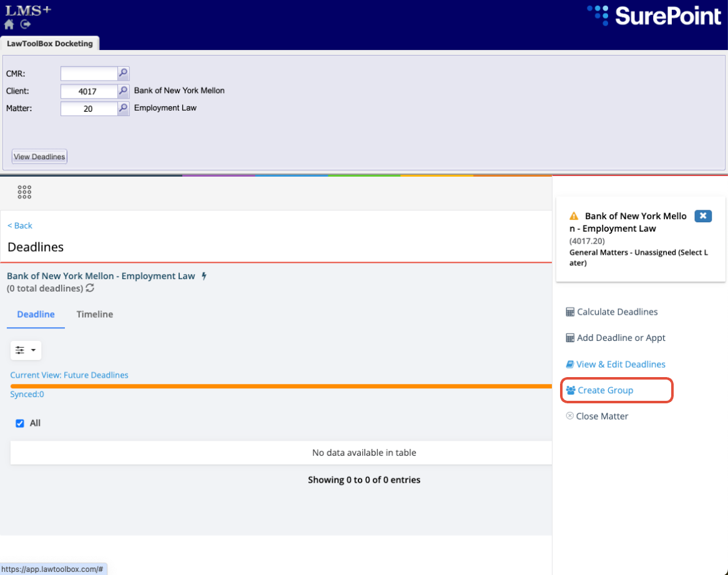This screenshot has width=728, height=575.
Task: Select the Deadline tab
Action: click(x=36, y=314)
